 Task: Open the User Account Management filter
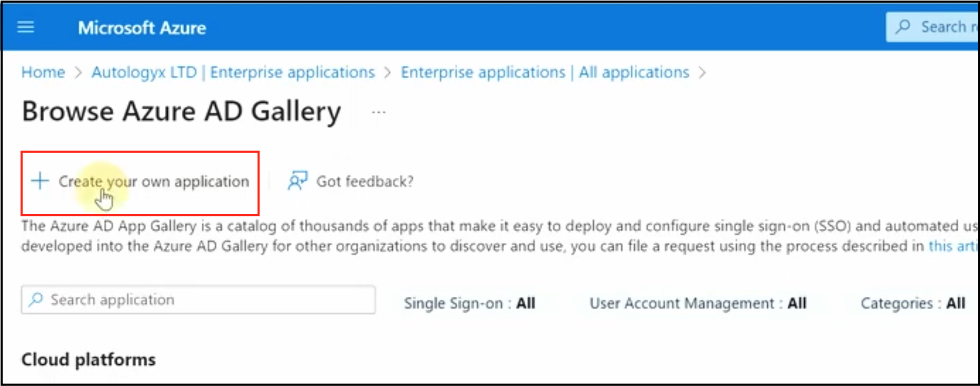[698, 303]
